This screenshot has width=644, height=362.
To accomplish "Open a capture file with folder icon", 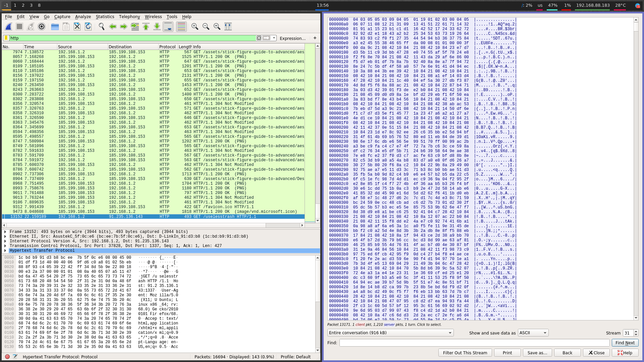I will click(x=55, y=26).
